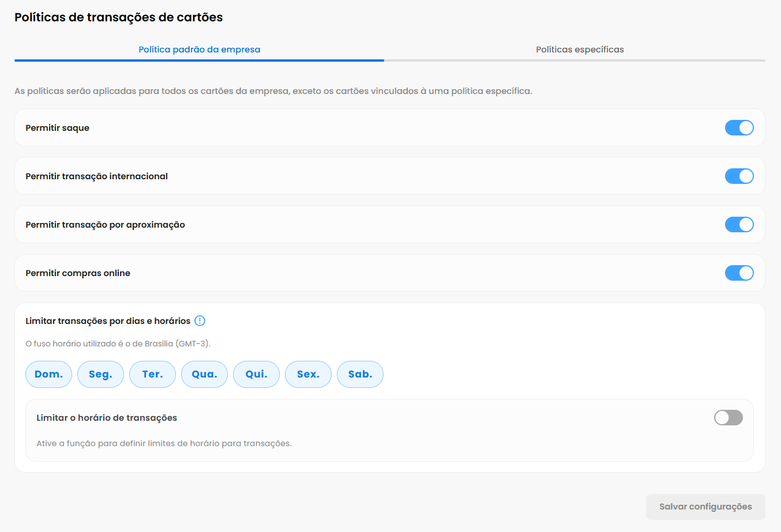The image size is (781, 532).
Task: Choose the Ter. day chip
Action: pos(152,375)
